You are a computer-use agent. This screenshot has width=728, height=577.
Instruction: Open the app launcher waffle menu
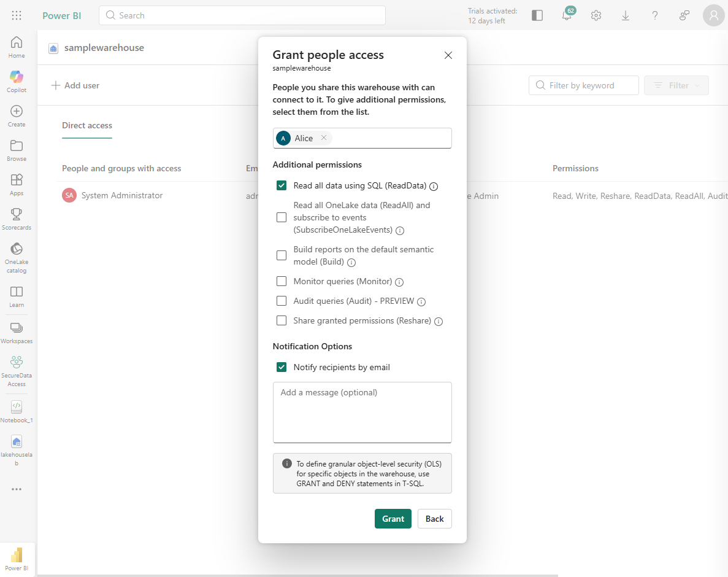pos(16,15)
